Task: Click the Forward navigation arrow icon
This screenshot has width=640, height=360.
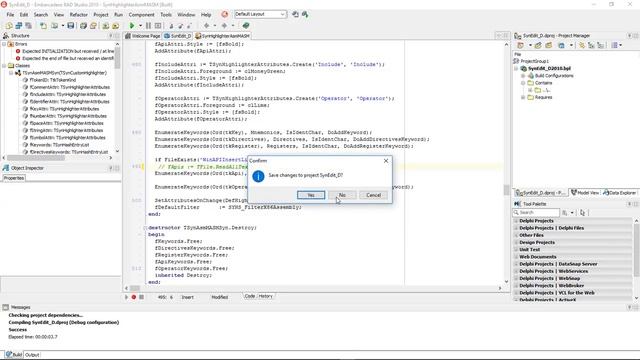Action: pos(224,26)
